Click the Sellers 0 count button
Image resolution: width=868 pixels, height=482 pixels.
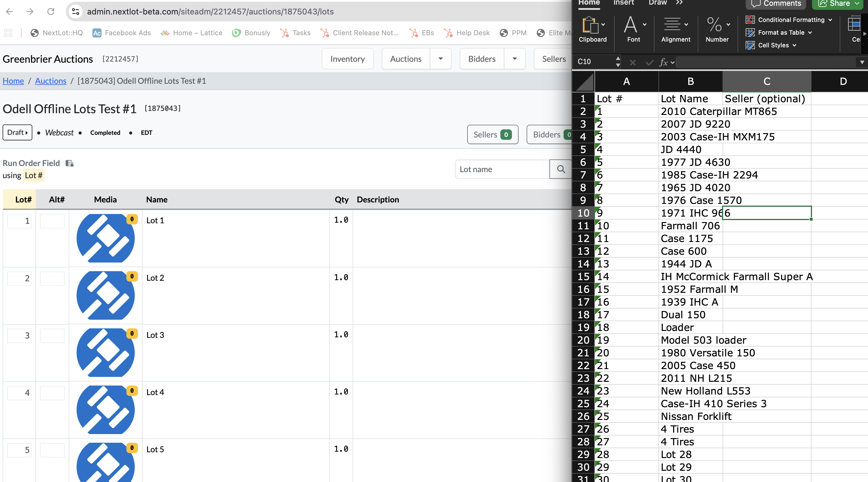point(493,135)
